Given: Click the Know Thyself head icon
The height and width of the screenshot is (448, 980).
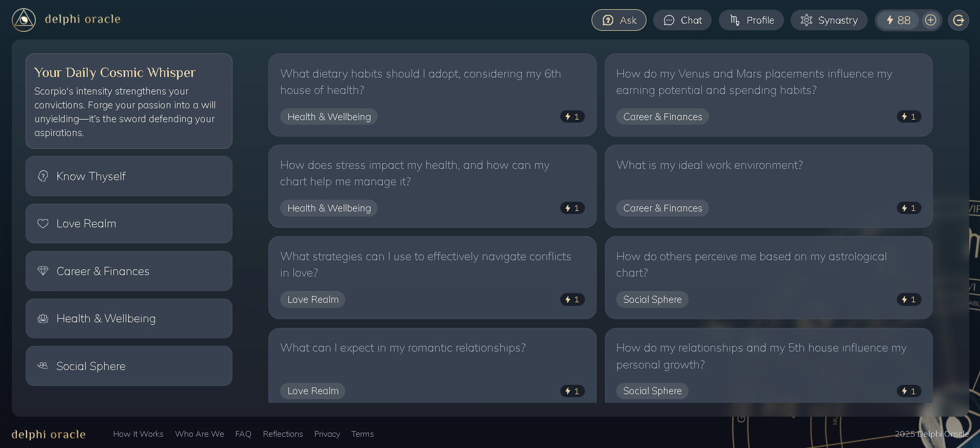Looking at the screenshot, I should 43,176.
